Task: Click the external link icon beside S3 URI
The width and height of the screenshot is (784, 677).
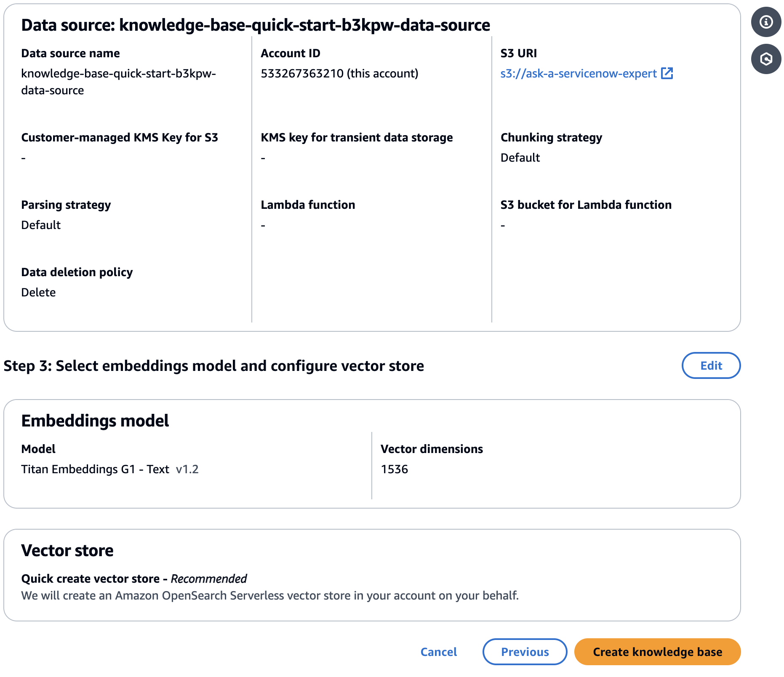Action: point(667,73)
